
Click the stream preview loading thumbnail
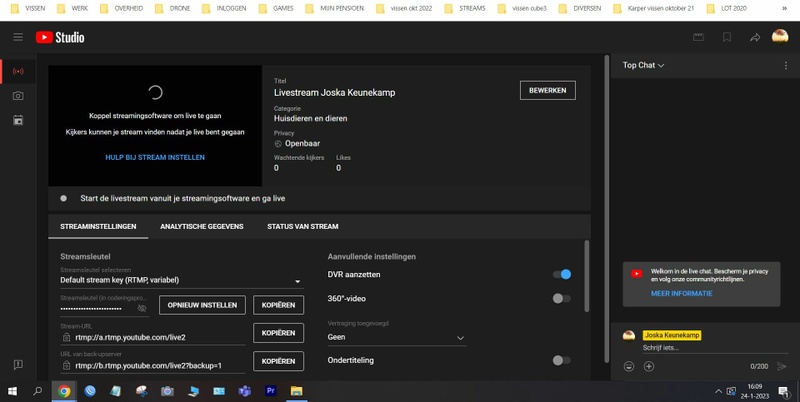point(155,125)
